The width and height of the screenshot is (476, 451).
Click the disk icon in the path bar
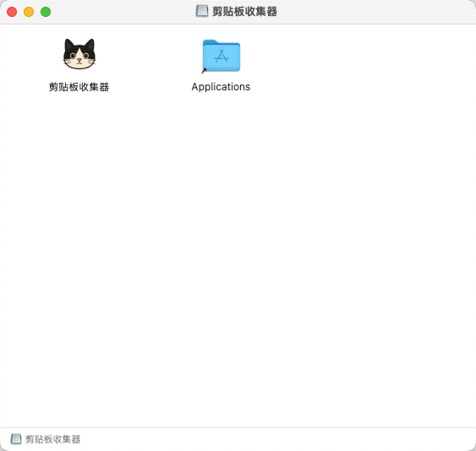(16, 439)
